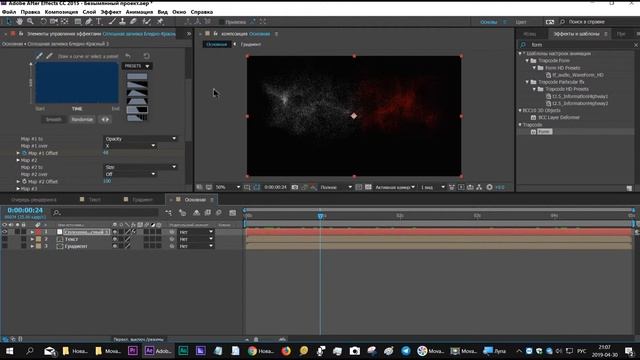Open the Map #1 over X dropdown

pos(130,146)
